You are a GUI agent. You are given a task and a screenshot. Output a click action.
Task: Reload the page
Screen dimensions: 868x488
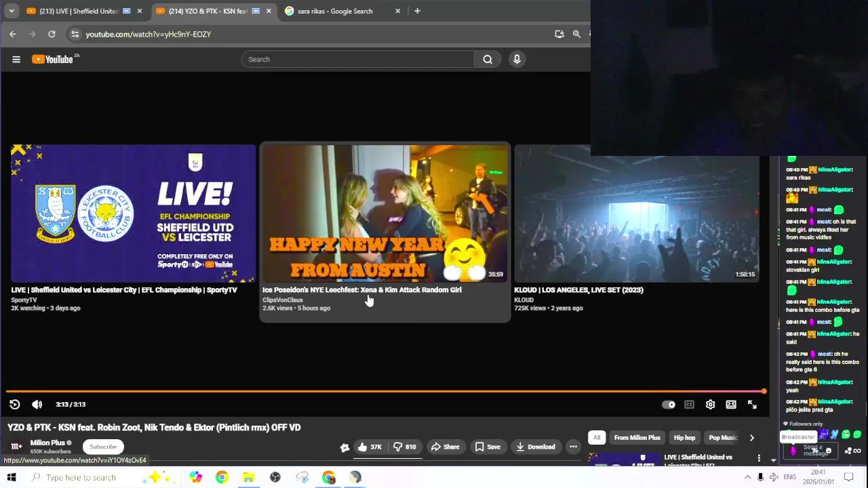click(52, 34)
